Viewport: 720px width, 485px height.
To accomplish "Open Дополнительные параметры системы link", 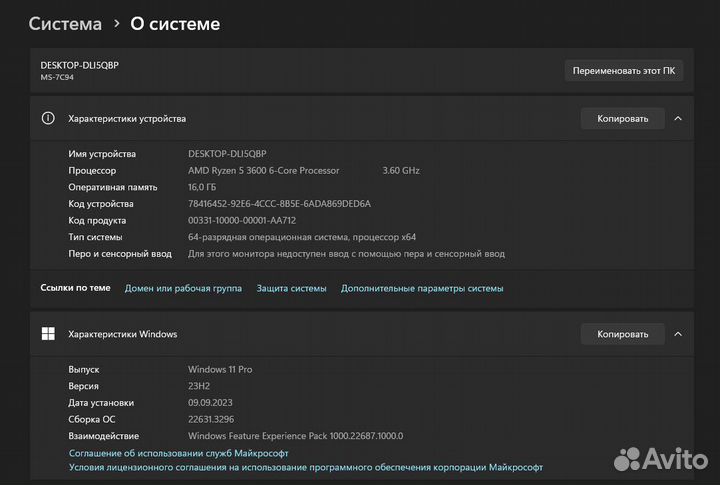I will pyautogui.click(x=422, y=288).
